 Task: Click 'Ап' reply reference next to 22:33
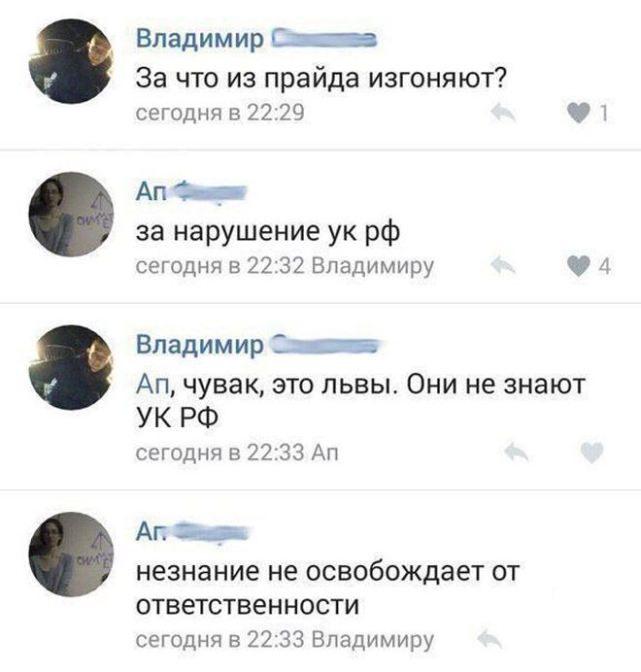[x=324, y=453]
